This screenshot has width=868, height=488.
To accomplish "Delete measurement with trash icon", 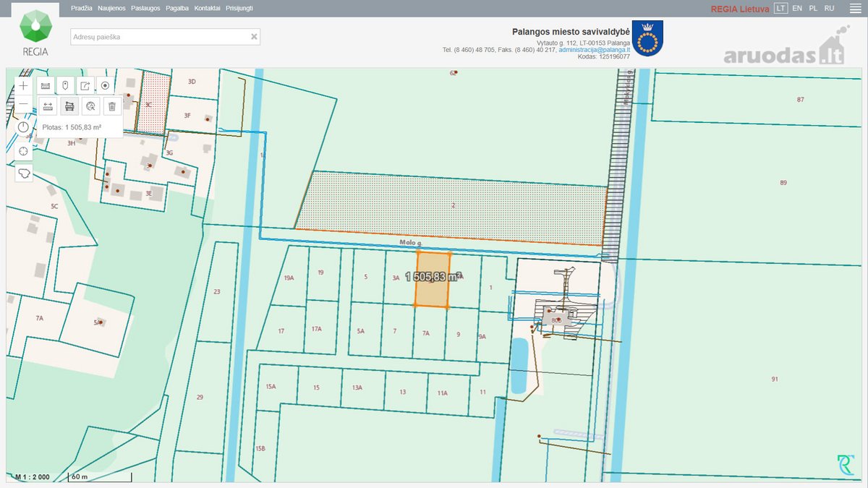I will pyautogui.click(x=111, y=106).
